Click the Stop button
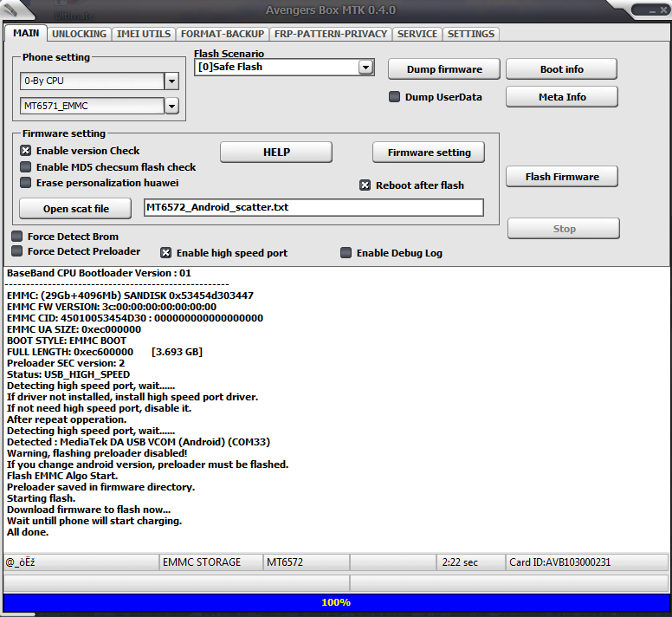672x617 pixels. click(x=564, y=229)
